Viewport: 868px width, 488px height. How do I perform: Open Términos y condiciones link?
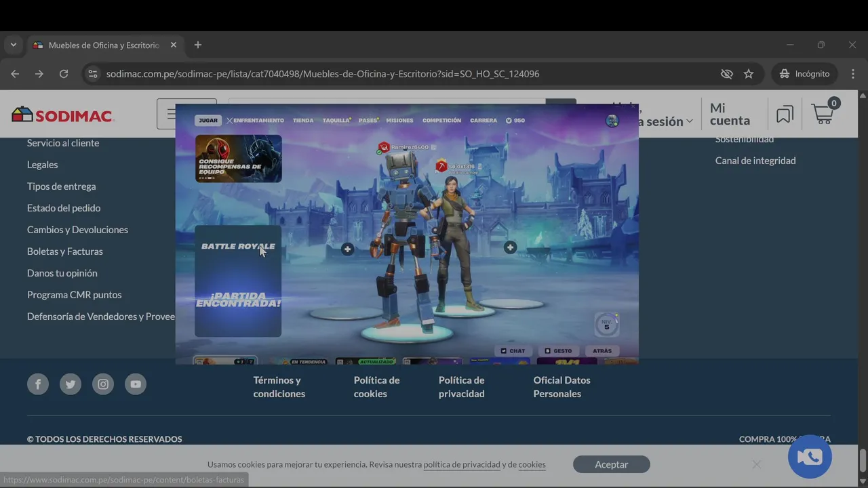pos(279,387)
